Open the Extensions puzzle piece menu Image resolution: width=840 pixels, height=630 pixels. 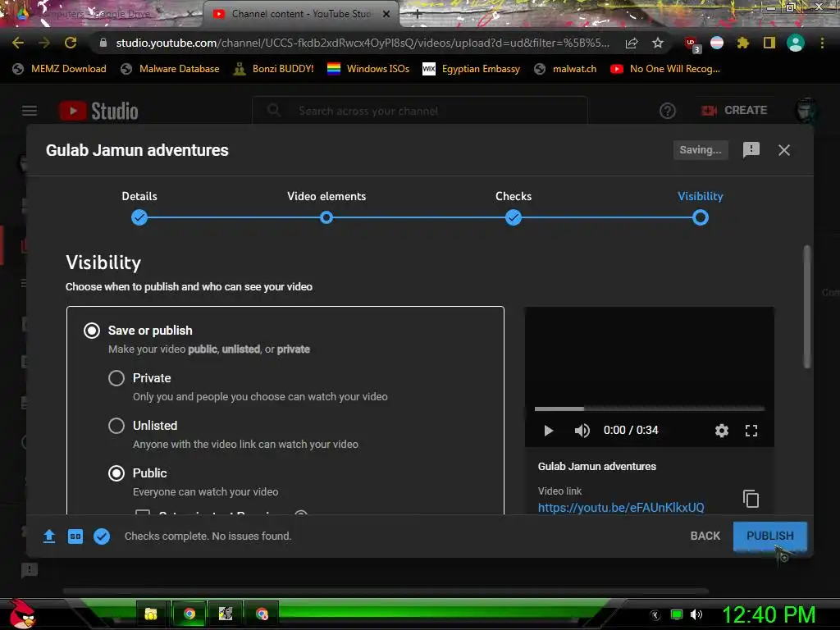pyautogui.click(x=742, y=43)
